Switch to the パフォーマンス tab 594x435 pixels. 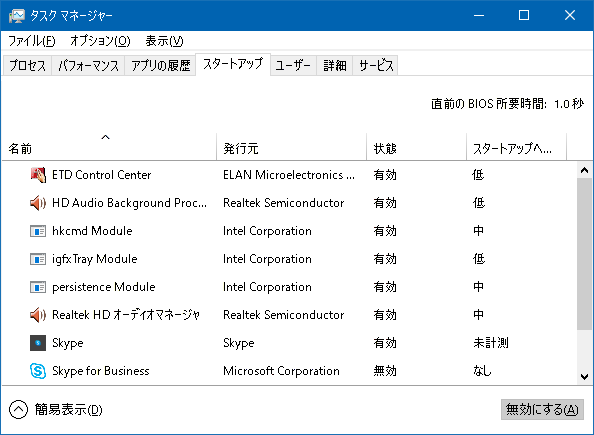[88, 66]
